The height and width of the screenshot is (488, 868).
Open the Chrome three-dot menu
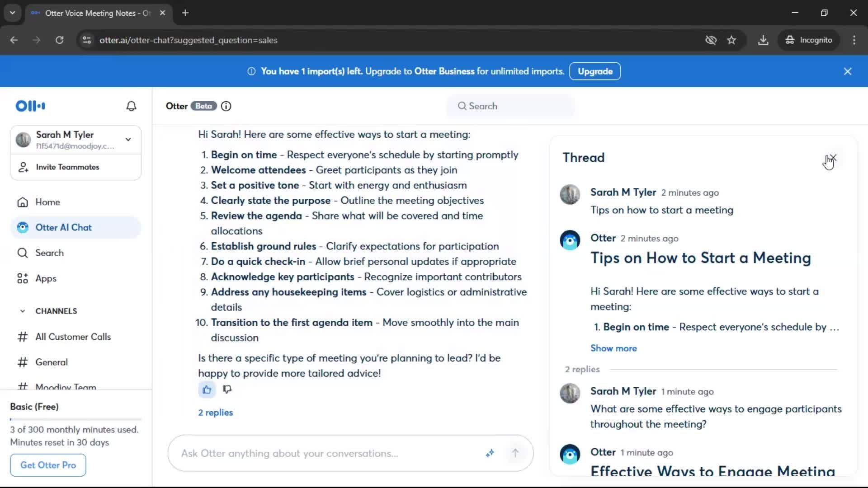coord(854,40)
